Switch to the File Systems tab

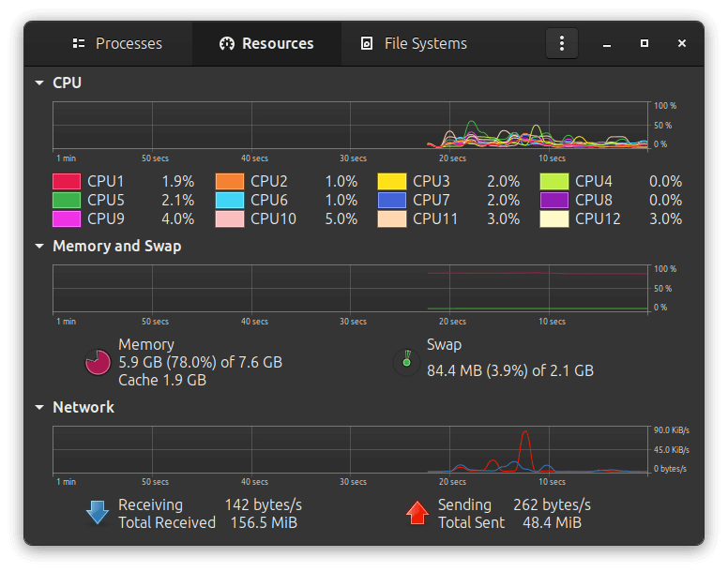coord(414,44)
